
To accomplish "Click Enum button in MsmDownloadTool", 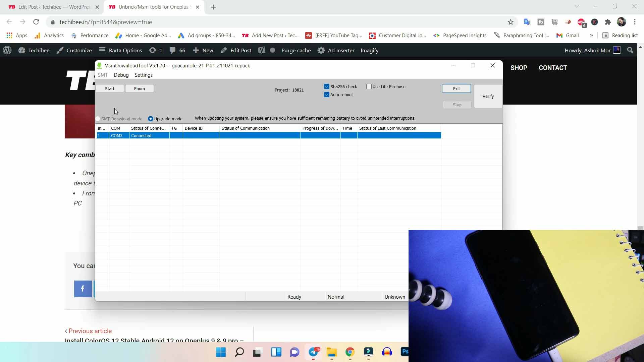I will [140, 88].
